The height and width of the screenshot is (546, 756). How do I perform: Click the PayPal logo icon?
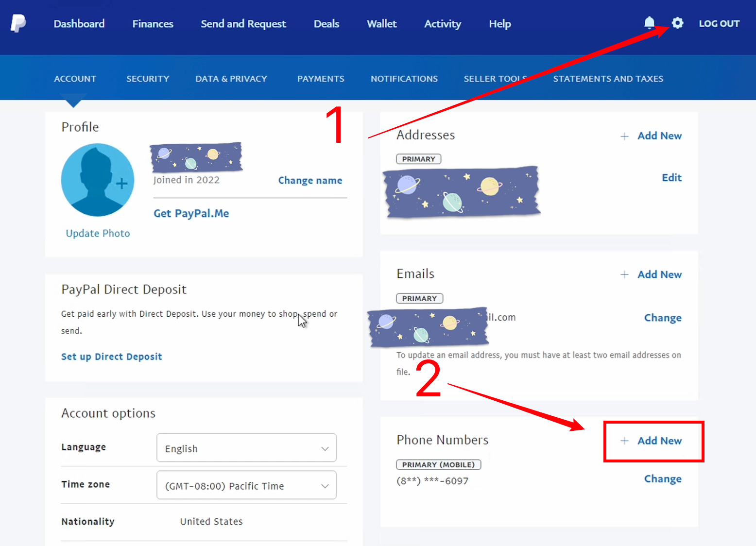tap(18, 23)
